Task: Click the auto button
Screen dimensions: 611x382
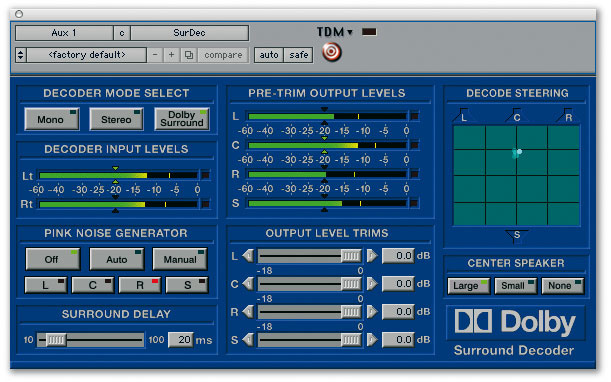Action: (x=269, y=55)
